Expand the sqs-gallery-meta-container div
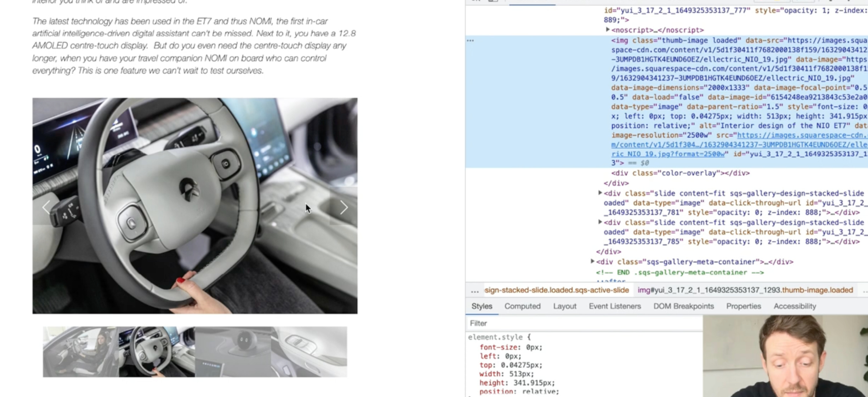 pos(592,261)
